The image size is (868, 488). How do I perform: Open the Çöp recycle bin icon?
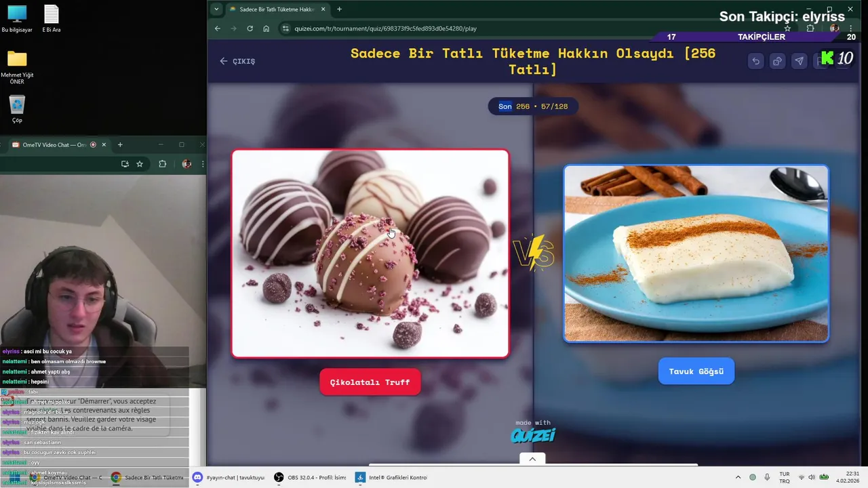[17, 109]
